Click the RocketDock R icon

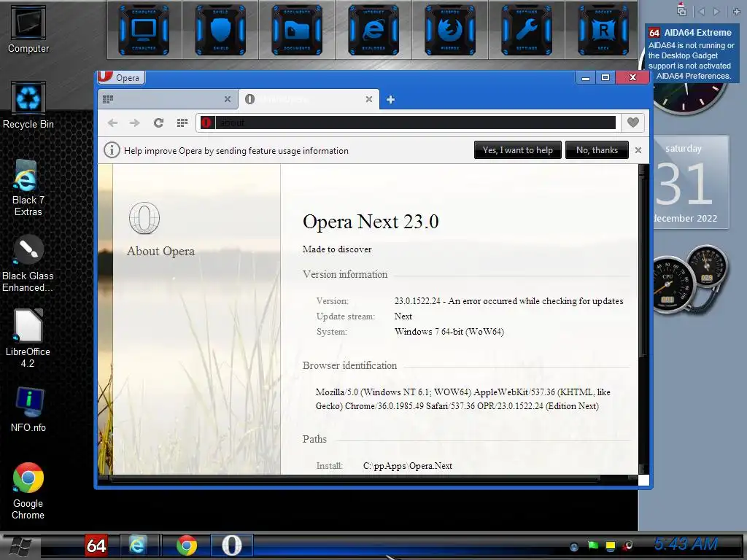603,30
